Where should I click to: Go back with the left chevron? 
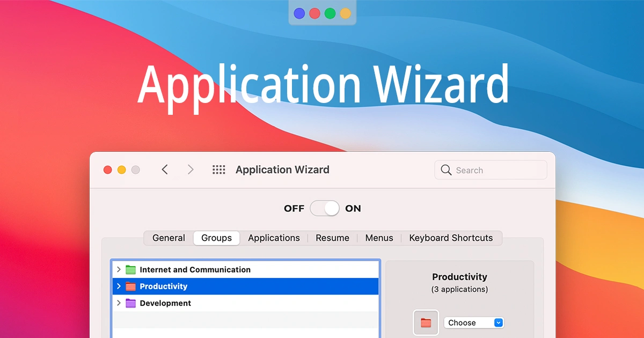click(x=165, y=170)
